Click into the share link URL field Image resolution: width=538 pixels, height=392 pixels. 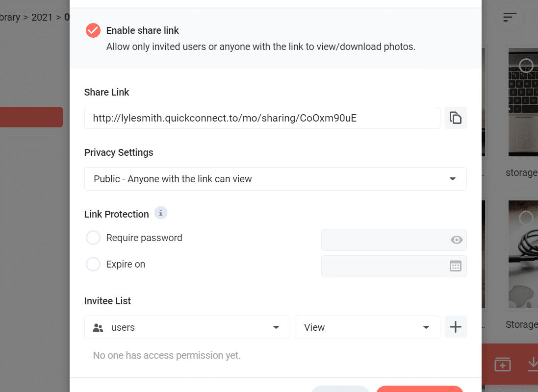(x=262, y=118)
